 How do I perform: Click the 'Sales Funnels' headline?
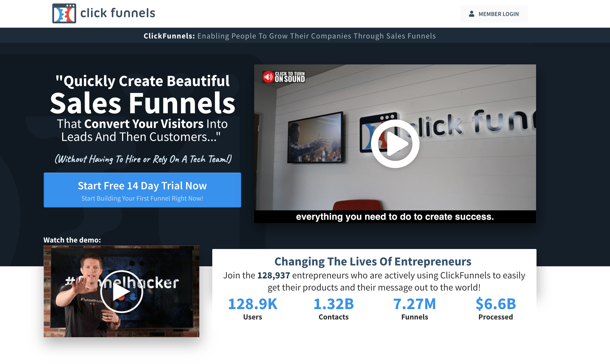(x=142, y=103)
